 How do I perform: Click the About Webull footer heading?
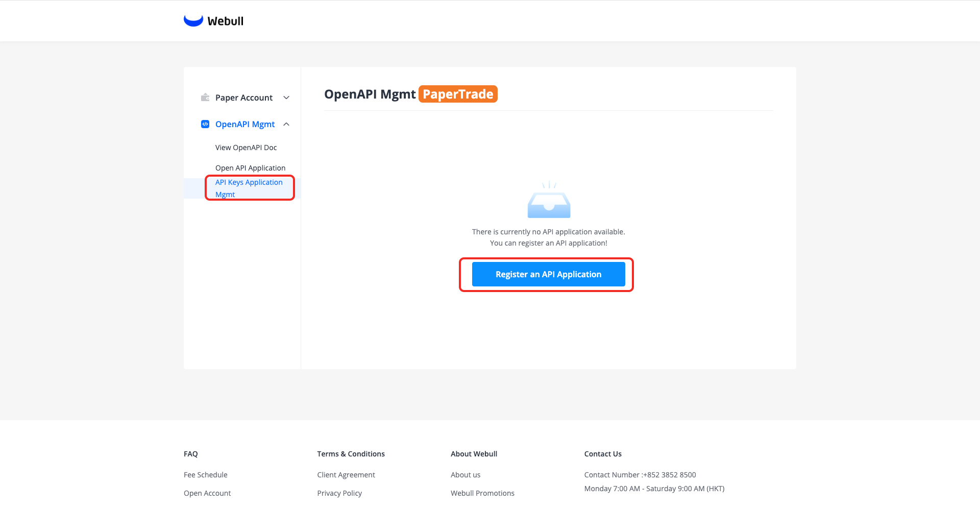coord(474,454)
